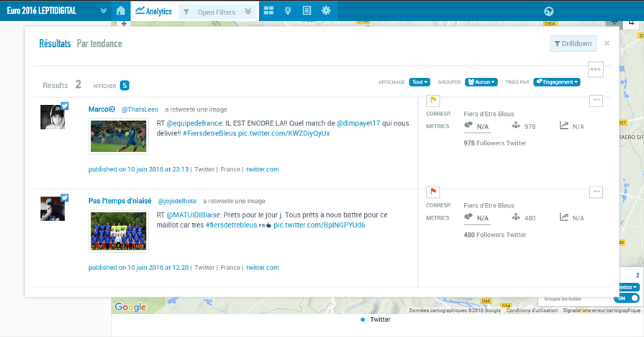Click the filter funnel icon in toolbar
Screen dimensions: 644x337
pos(186,12)
